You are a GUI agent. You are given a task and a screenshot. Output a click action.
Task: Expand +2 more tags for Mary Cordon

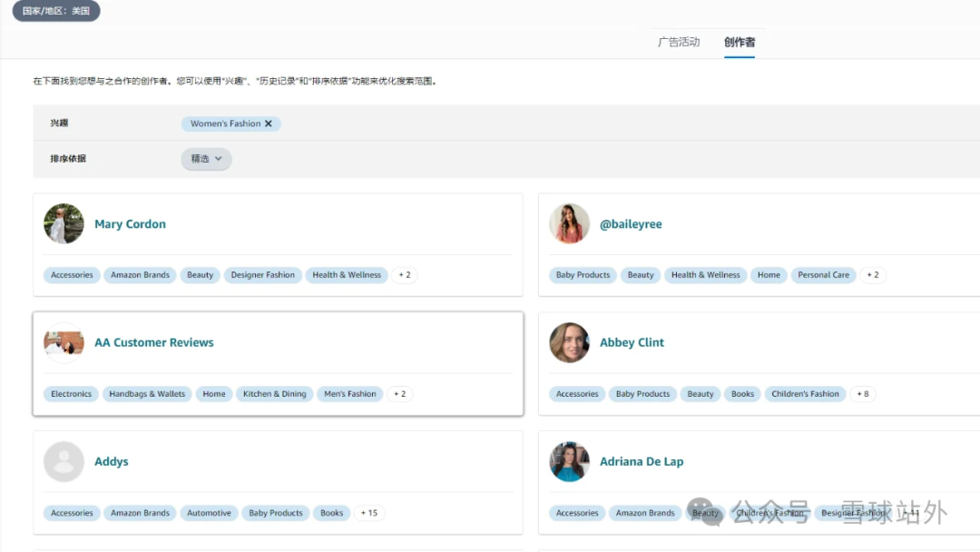pyautogui.click(x=405, y=275)
